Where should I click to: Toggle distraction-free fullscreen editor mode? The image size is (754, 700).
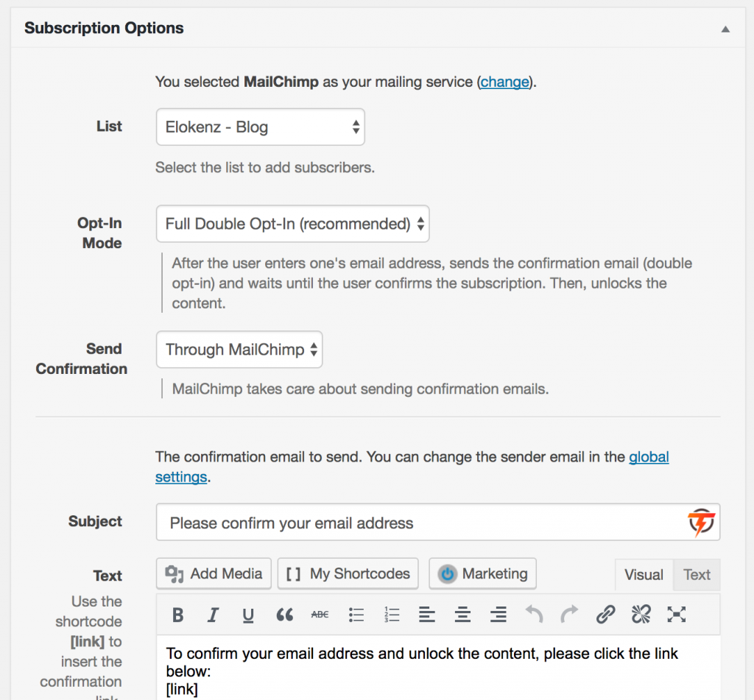click(x=677, y=615)
